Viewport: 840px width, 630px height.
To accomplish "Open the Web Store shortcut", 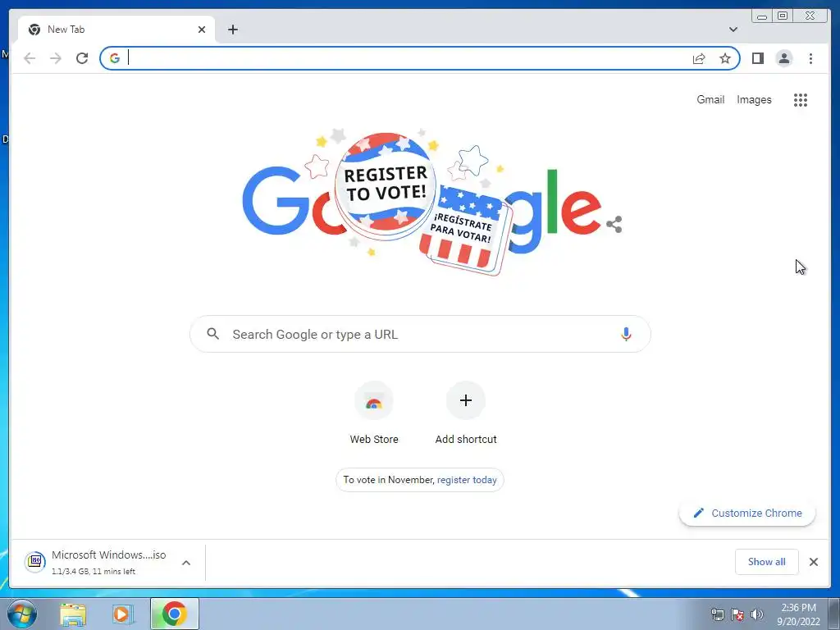I will tap(374, 413).
